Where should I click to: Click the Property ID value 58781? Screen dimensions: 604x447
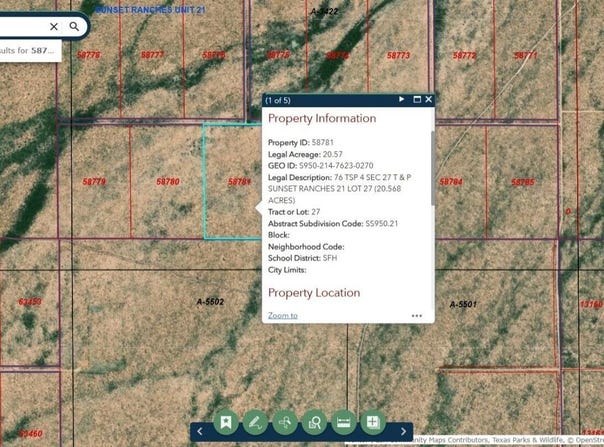(322, 143)
